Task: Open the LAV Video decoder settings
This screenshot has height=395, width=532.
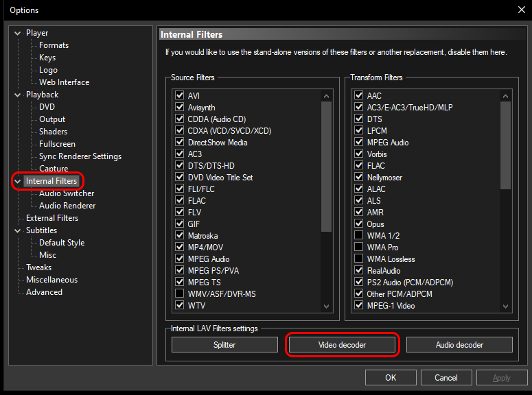Action: [x=342, y=345]
